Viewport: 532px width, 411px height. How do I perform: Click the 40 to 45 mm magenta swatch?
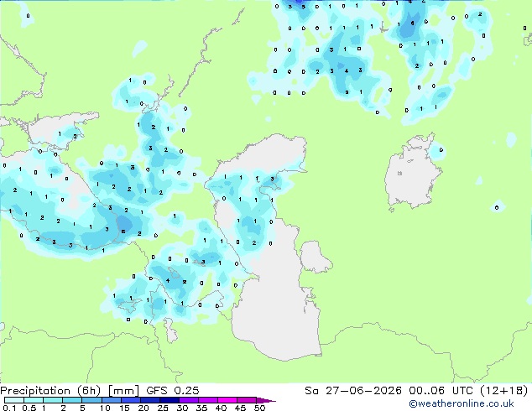coord(227,400)
